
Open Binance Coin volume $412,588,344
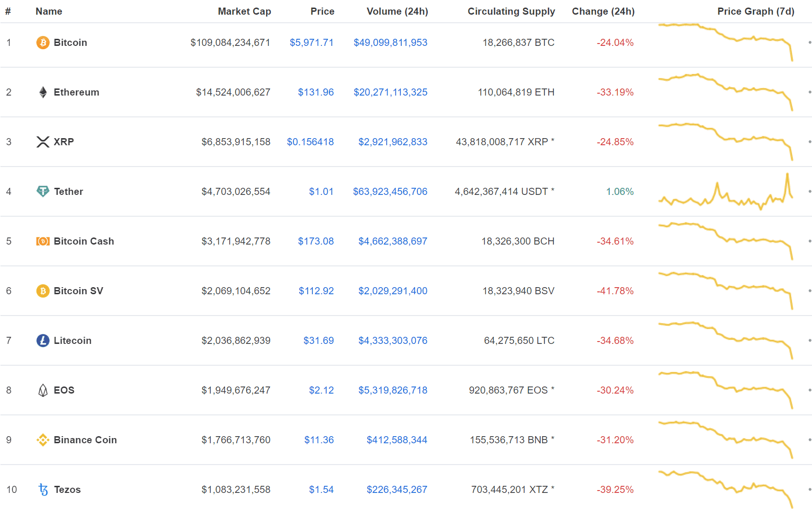[397, 440]
